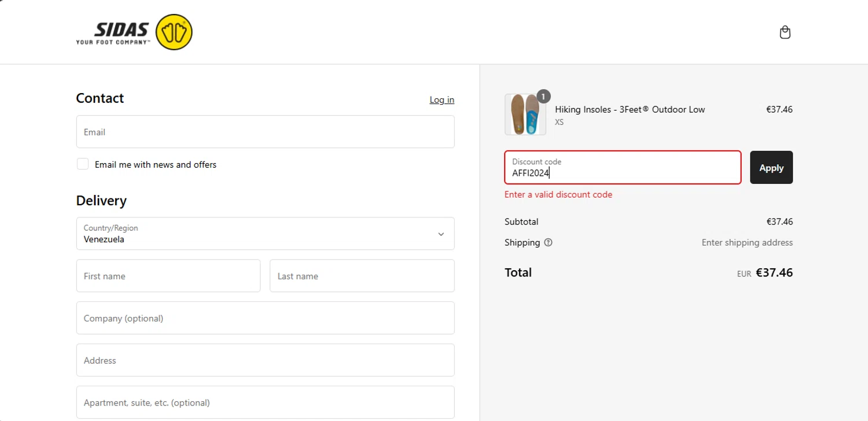Click the Delivery heading

[x=101, y=201]
